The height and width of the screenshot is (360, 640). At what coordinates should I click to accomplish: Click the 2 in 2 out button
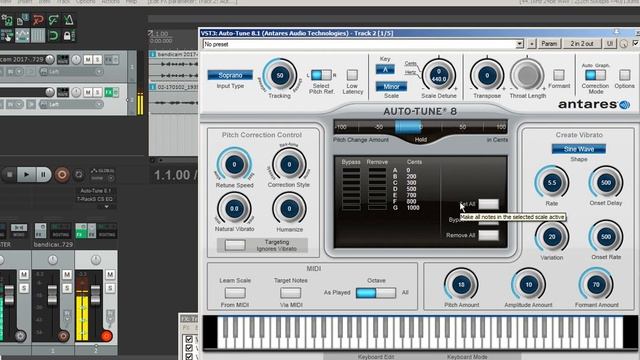point(582,44)
